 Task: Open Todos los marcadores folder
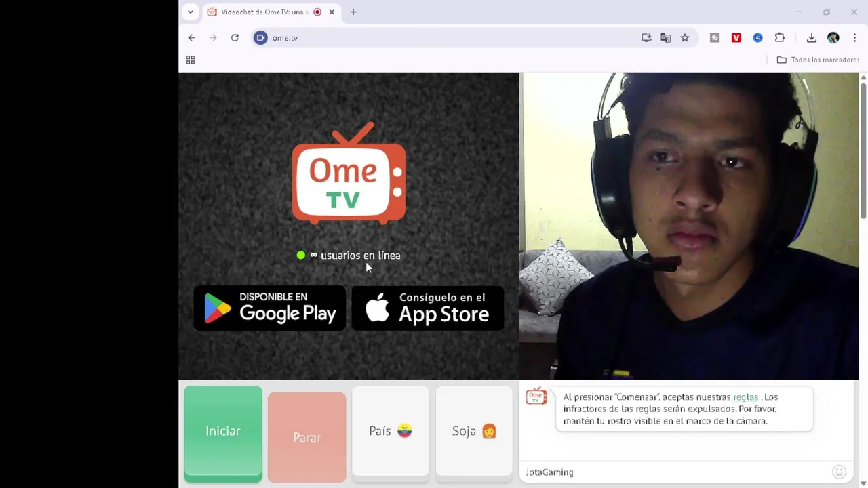coord(818,60)
